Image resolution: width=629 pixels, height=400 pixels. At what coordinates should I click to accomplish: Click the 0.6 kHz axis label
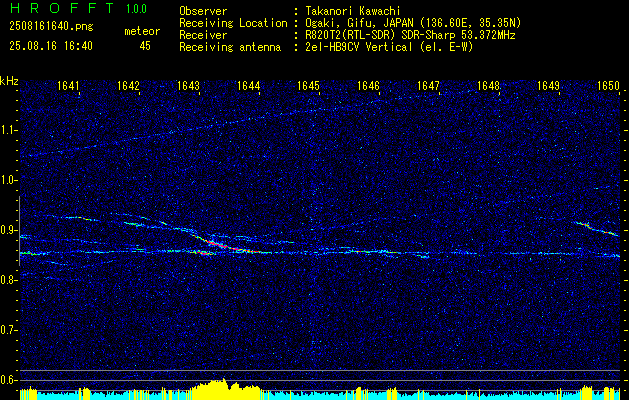pos(8,380)
